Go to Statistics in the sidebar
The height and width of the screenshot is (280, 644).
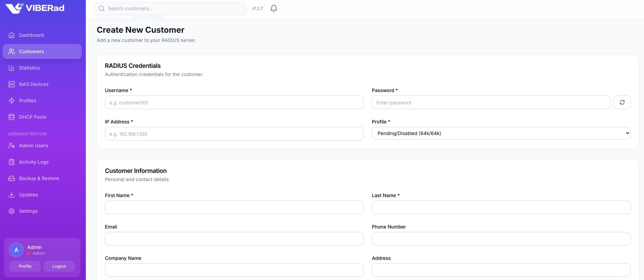[x=42, y=68]
